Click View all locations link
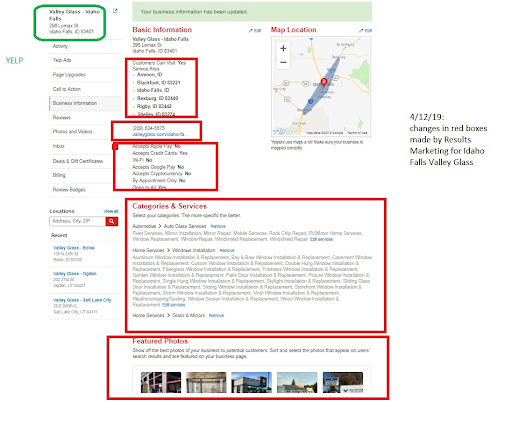 pos(111,211)
